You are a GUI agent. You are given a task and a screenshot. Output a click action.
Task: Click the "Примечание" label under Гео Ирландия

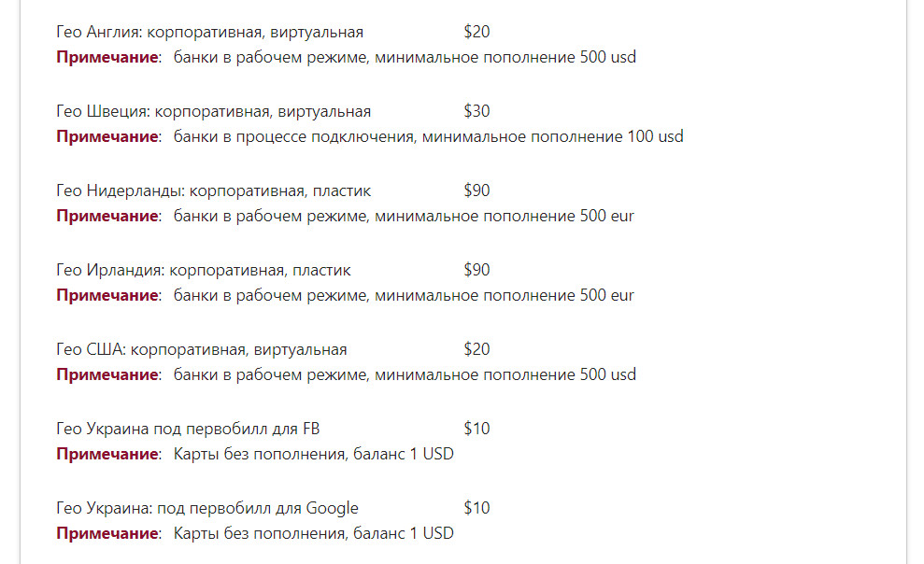(x=108, y=296)
